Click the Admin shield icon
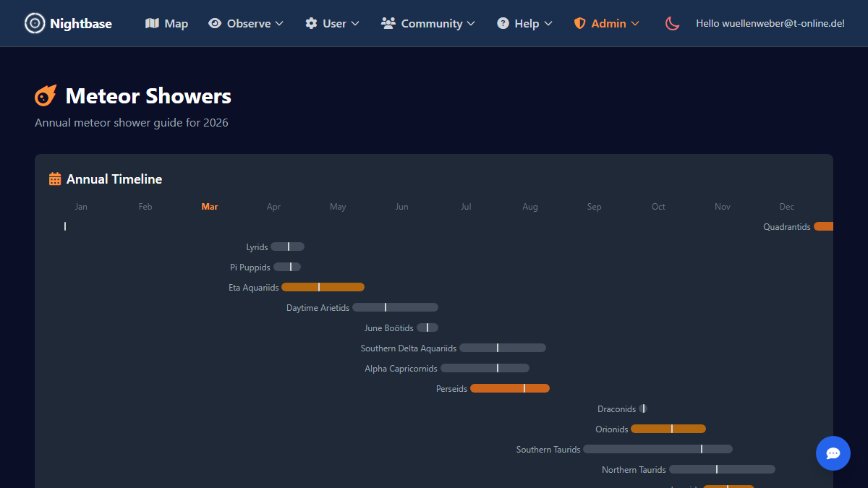This screenshot has width=868, height=488. (x=579, y=23)
